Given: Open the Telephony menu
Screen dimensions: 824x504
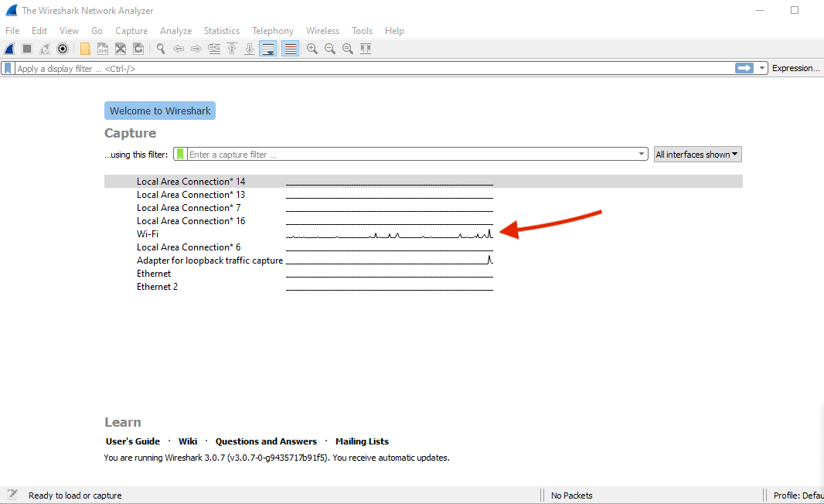Looking at the screenshot, I should [x=272, y=30].
